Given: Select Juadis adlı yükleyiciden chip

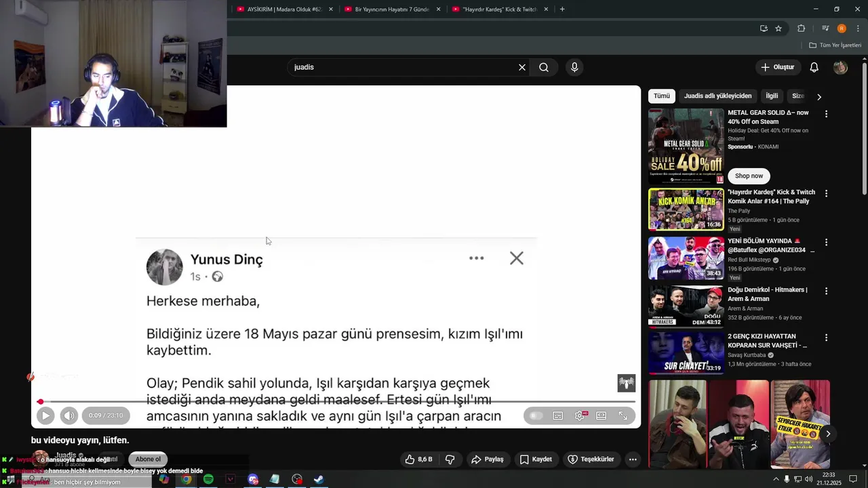Looking at the screenshot, I should coord(717,96).
